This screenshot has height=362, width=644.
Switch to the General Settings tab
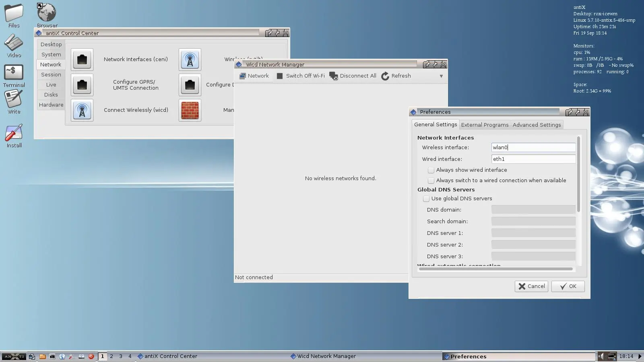[436, 125]
